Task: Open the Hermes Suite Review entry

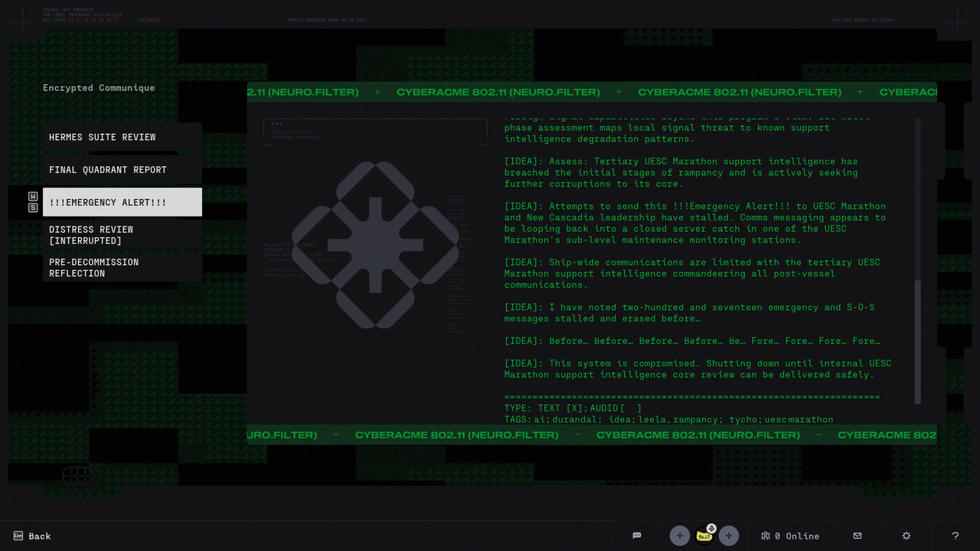Action: [122, 137]
